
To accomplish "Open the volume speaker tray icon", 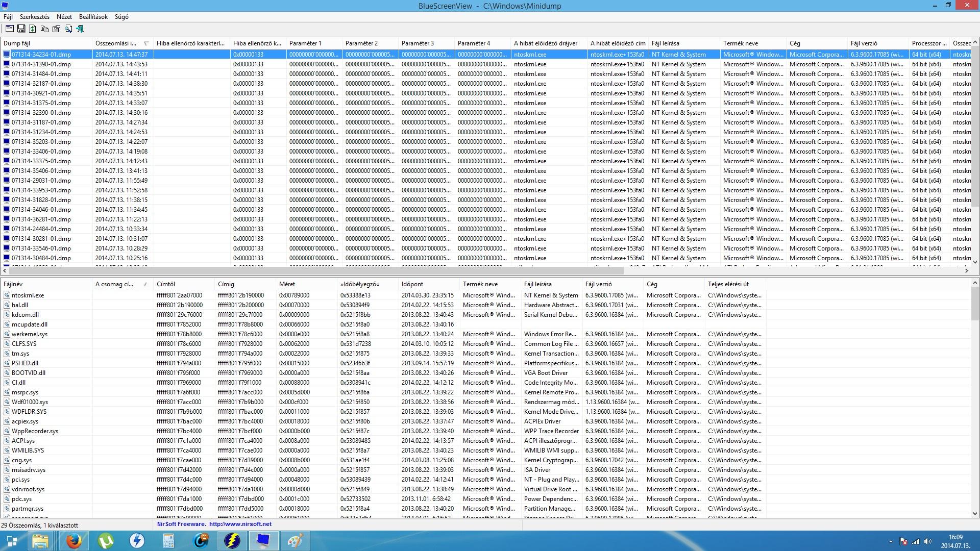I will (x=928, y=541).
